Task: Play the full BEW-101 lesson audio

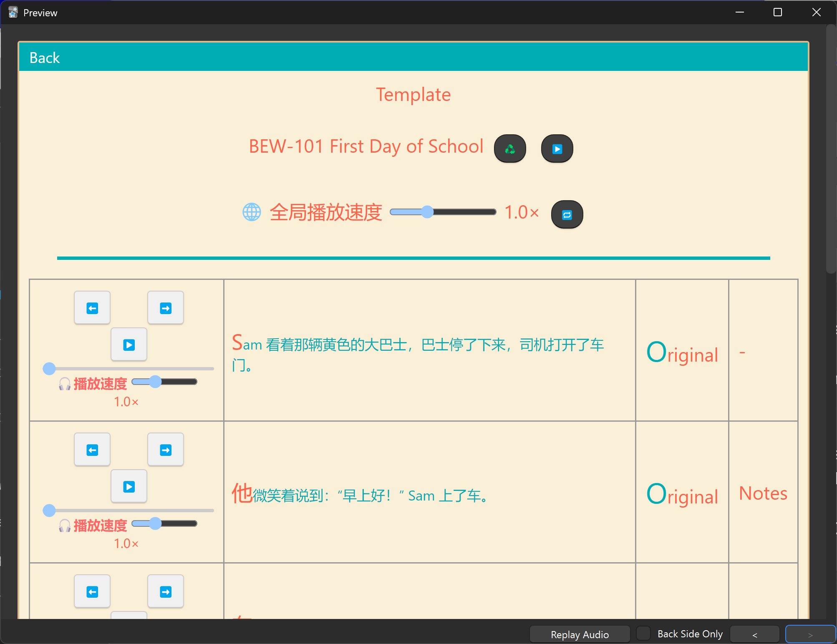Action: tap(557, 148)
